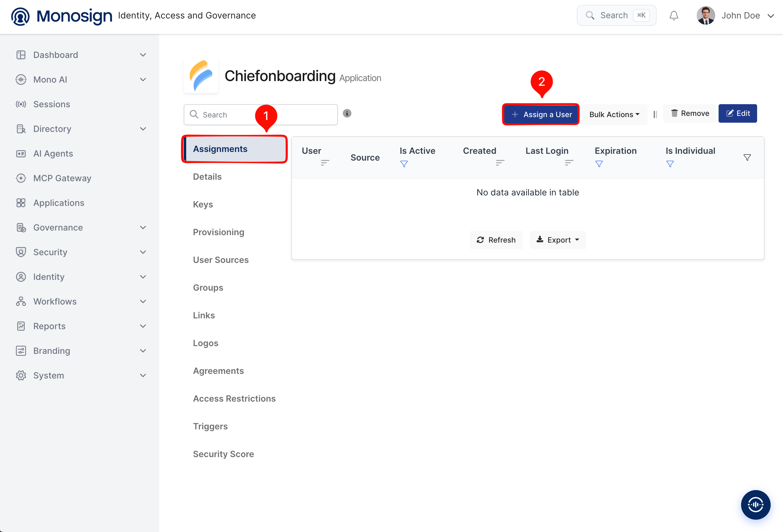The height and width of the screenshot is (532, 783).
Task: Open the notifications bell
Action: click(674, 15)
